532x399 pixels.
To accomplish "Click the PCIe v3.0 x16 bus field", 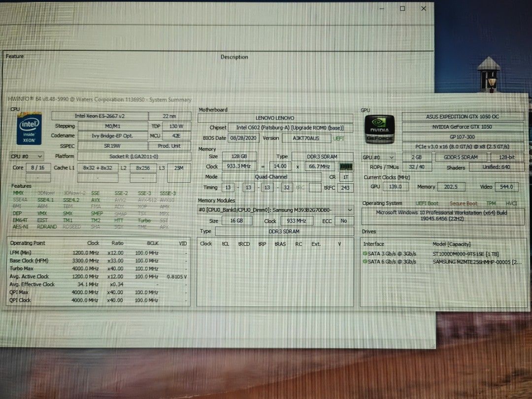I will click(463, 147).
